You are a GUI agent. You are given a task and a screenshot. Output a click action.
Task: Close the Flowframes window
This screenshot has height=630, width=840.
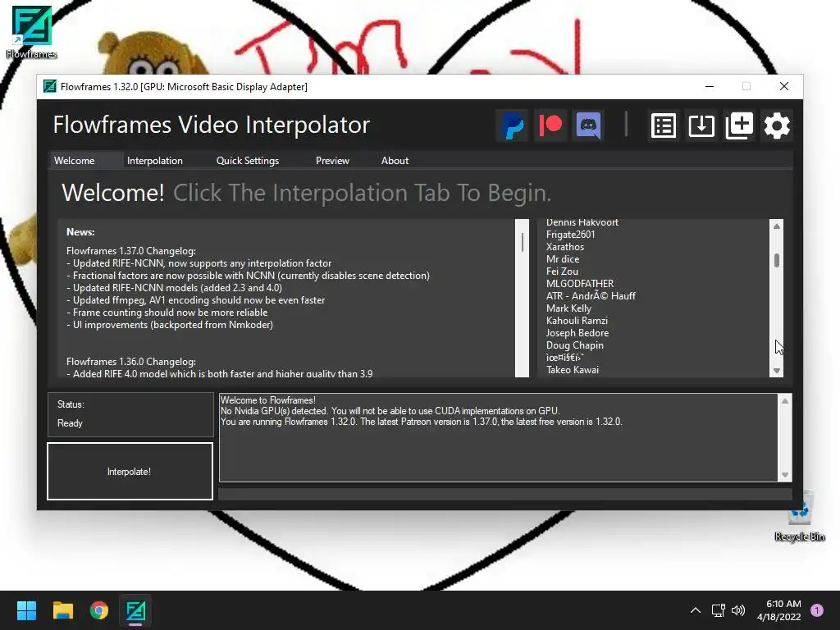[x=783, y=86]
